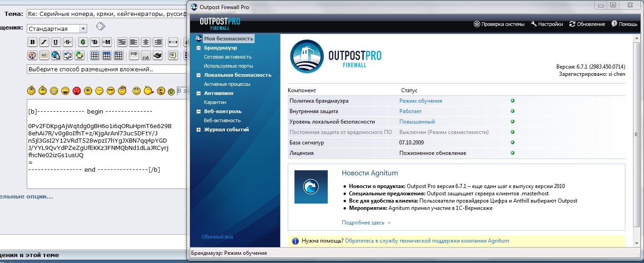Click the Пожизненное обновление license status
The image size is (644, 263).
pyautogui.click(x=433, y=153)
